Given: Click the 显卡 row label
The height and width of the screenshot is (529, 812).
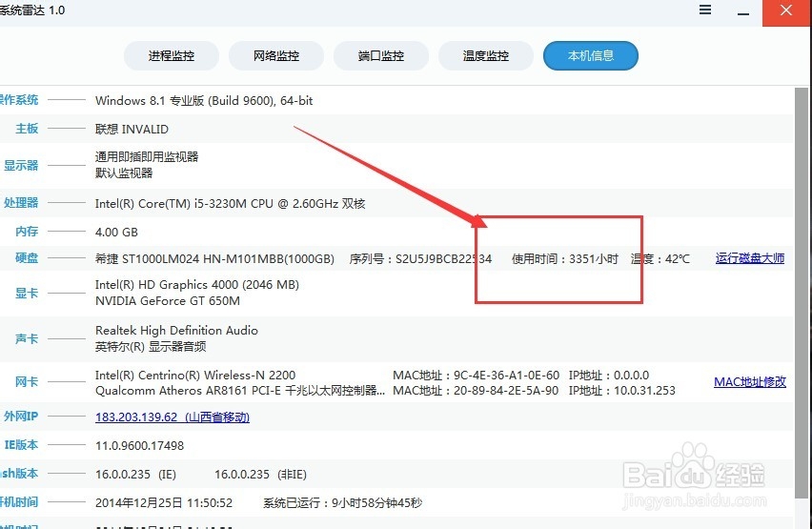Looking at the screenshot, I should (x=27, y=293).
